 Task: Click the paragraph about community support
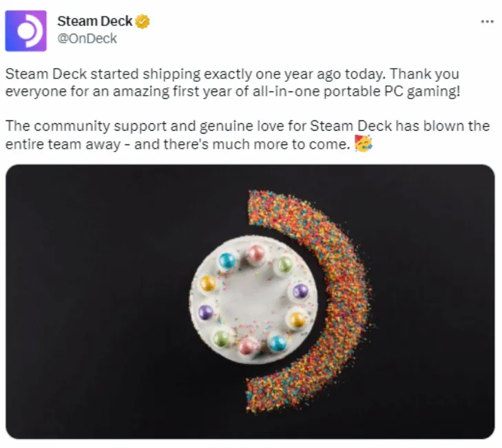247,135
